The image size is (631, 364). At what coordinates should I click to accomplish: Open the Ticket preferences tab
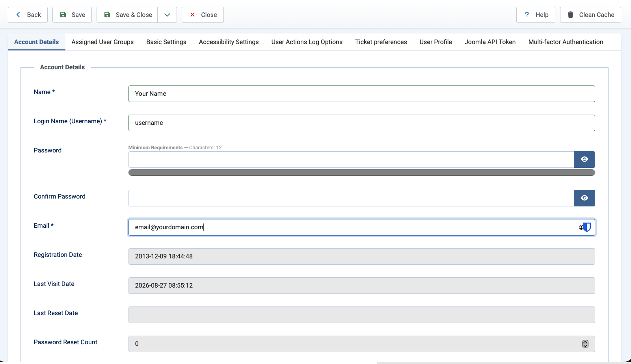click(x=381, y=42)
